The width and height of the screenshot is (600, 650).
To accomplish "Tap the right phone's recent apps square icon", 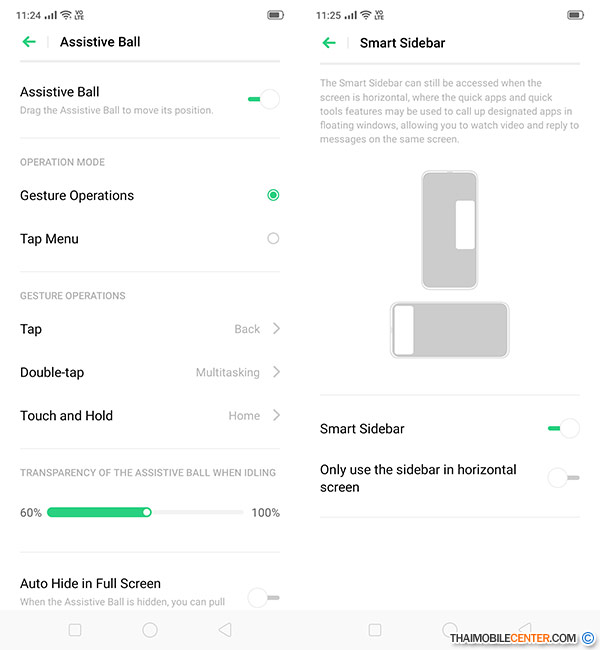I will [x=375, y=630].
